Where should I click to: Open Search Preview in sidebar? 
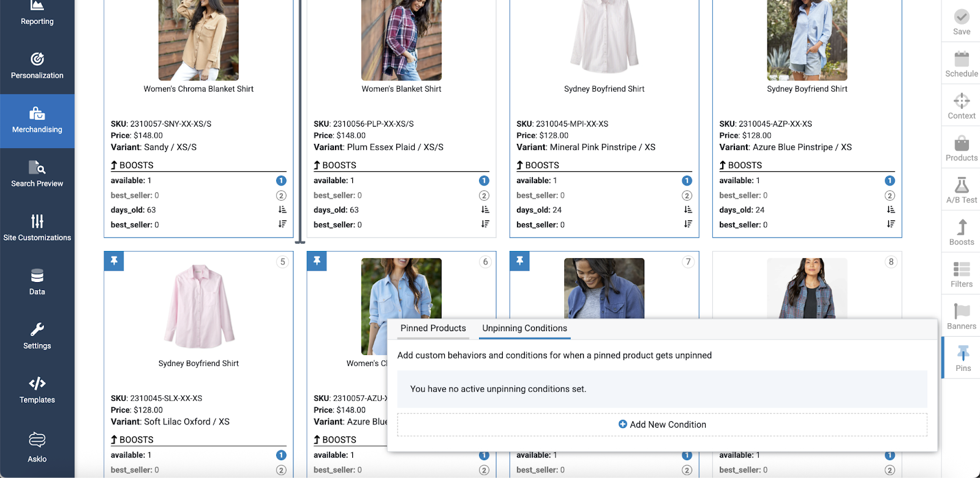(37, 174)
